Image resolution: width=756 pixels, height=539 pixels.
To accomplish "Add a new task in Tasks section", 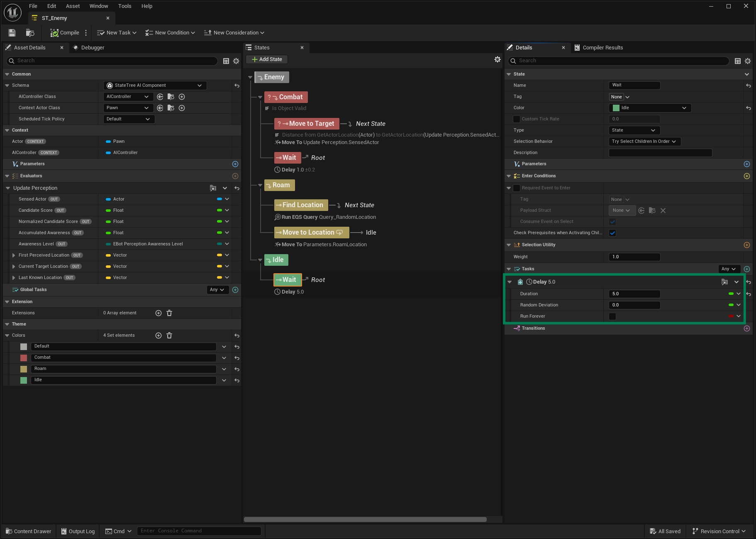I will point(747,269).
